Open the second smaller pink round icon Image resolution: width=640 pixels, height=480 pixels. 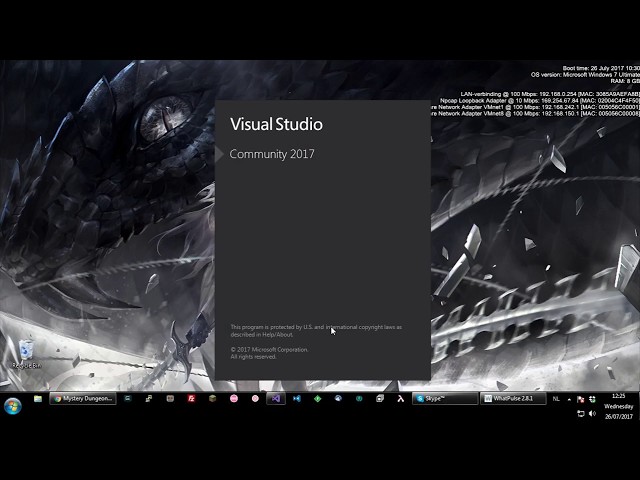[255, 398]
